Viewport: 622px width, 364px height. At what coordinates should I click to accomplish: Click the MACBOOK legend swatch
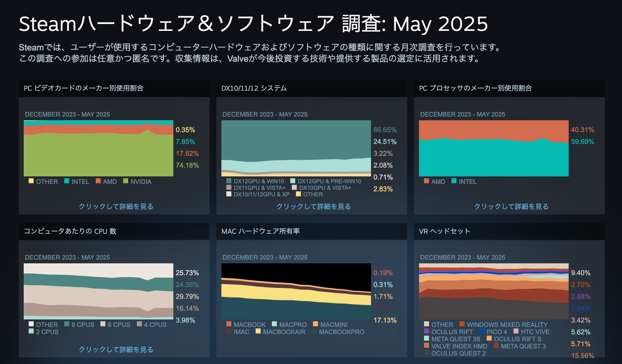tap(229, 324)
